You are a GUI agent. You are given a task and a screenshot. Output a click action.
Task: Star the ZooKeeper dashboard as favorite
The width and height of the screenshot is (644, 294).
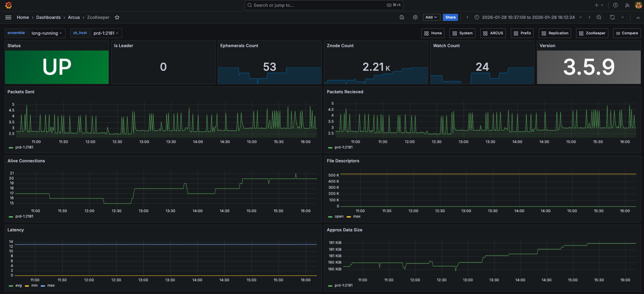(x=117, y=18)
